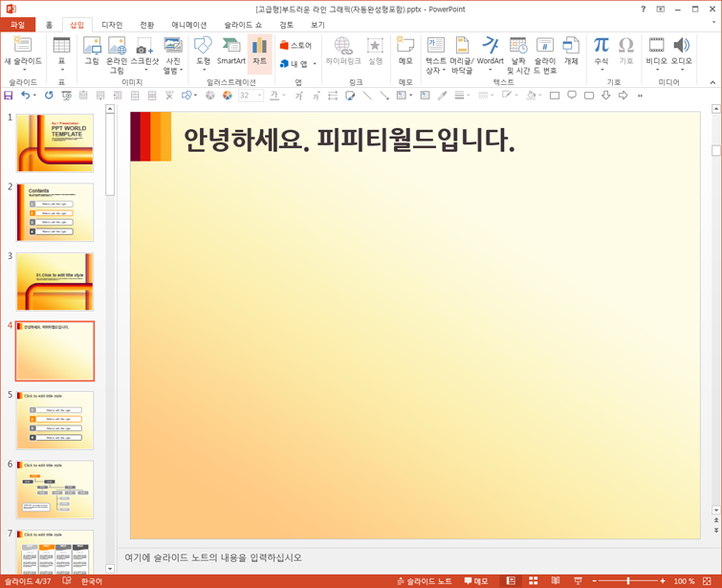This screenshot has width=722, height=588.
Task: Expand more quick access toolbar commands
Action: click(x=640, y=96)
